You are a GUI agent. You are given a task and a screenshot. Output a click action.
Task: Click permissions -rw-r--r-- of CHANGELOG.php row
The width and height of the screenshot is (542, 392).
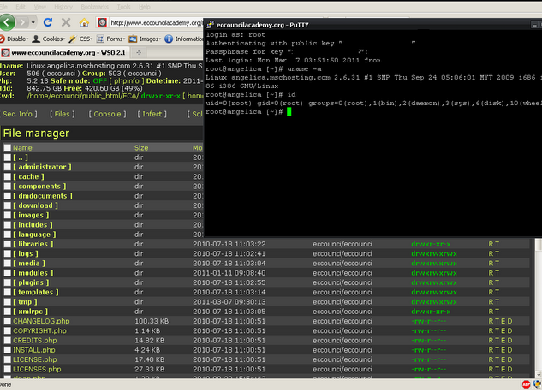pyautogui.click(x=429, y=321)
